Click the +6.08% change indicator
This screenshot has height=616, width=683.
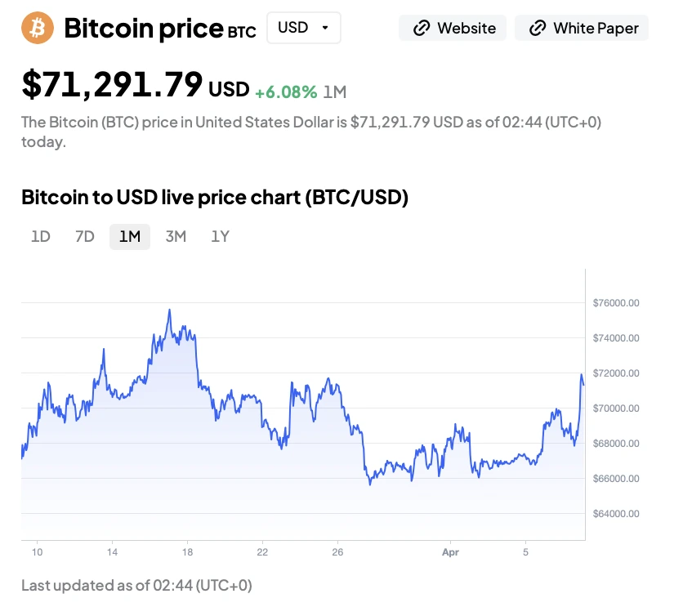tap(286, 92)
